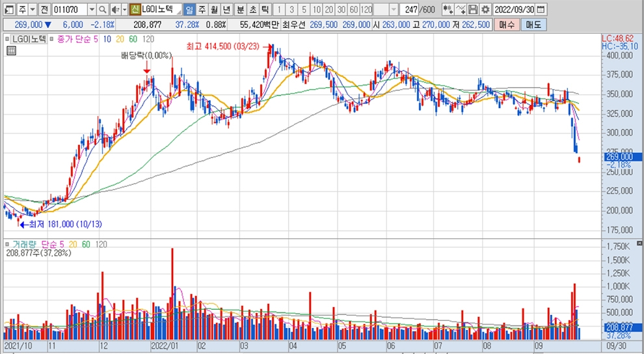Image resolution: width=644 pixels, height=354 pixels.
Task: Click the add candlestick chart icon
Action: click(448, 9)
